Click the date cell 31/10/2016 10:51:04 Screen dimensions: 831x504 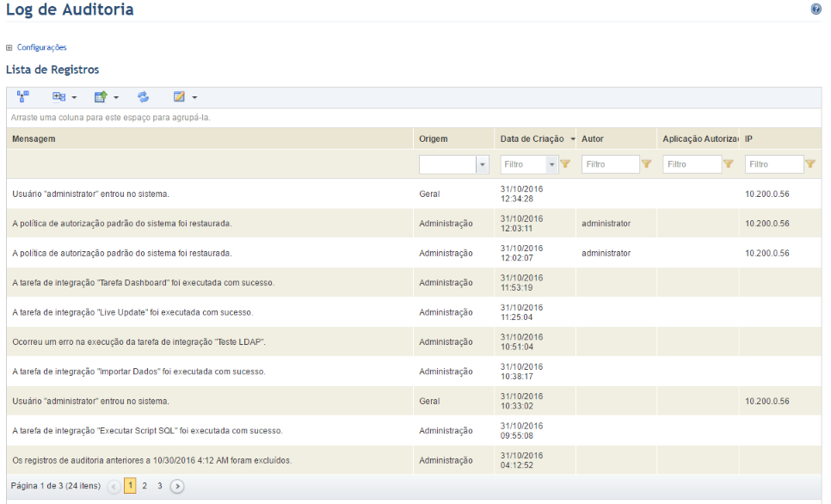click(521, 342)
